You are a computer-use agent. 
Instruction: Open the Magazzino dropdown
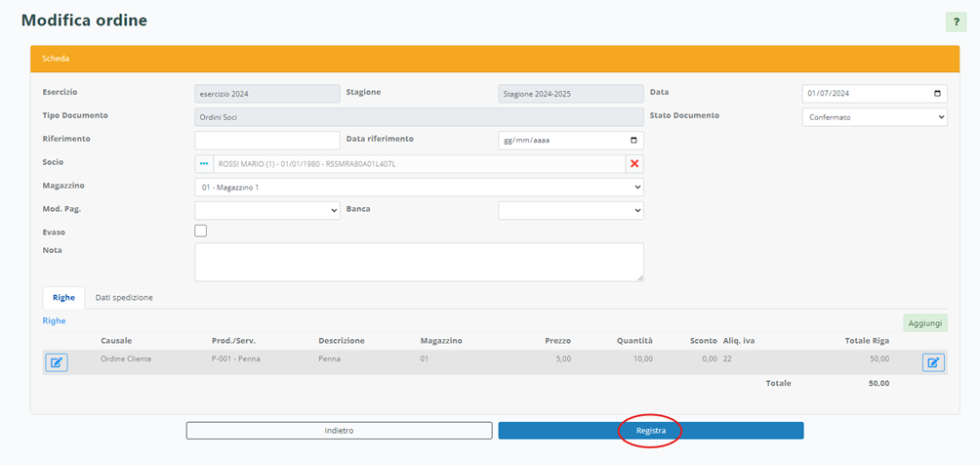(x=419, y=187)
